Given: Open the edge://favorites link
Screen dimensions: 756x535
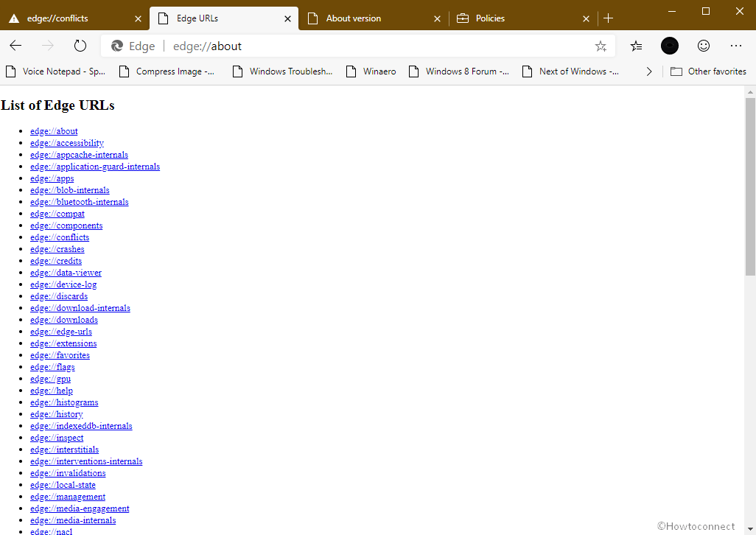Looking at the screenshot, I should point(60,355).
